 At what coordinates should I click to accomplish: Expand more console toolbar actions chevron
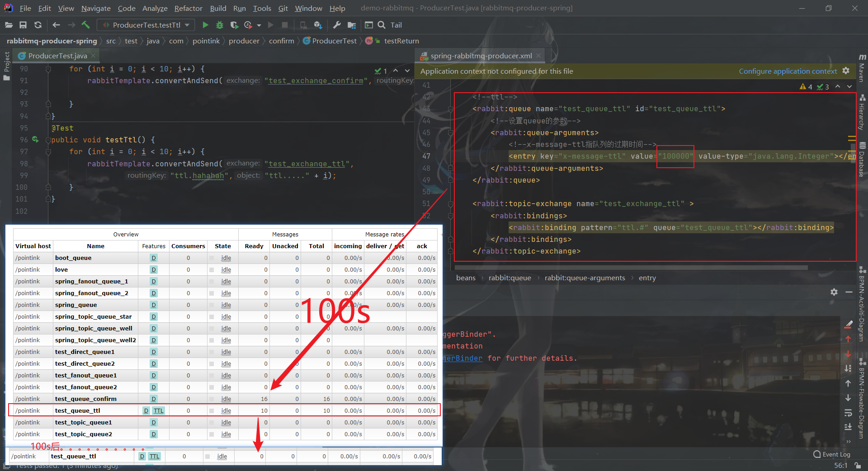(x=848, y=442)
